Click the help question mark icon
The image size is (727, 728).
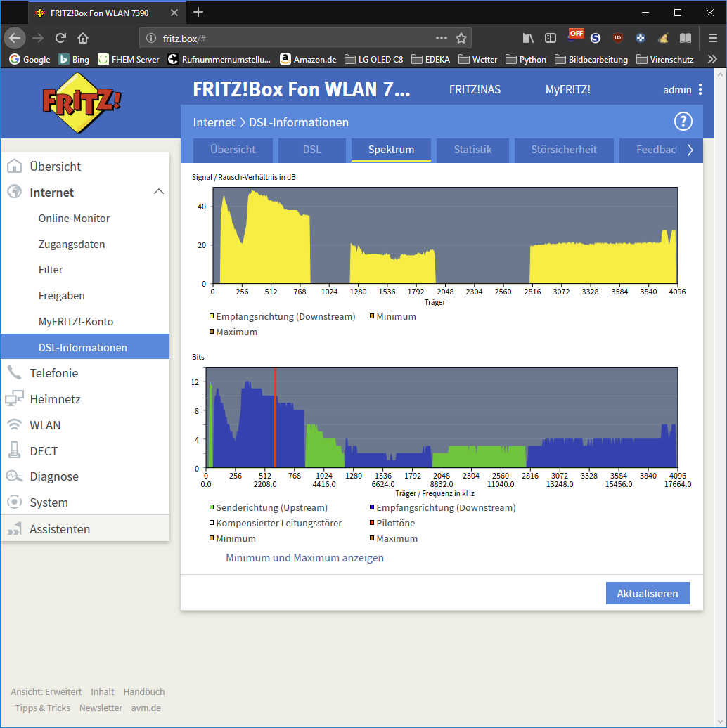(683, 122)
